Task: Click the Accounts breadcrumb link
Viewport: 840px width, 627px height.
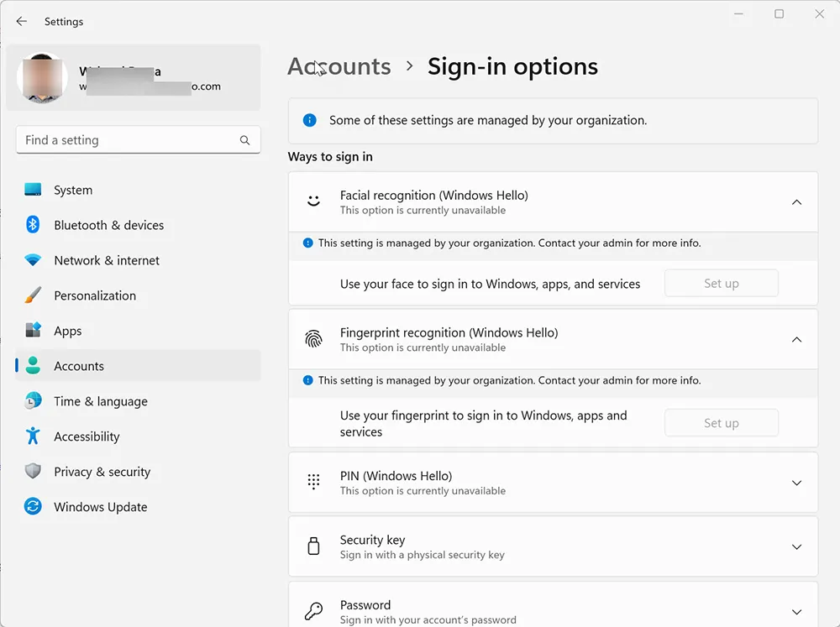Action: 339,66
